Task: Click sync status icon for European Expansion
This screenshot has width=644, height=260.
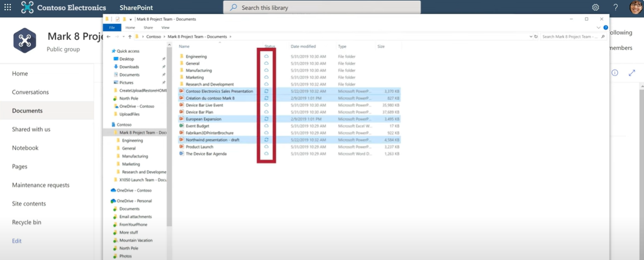Action: coord(267,119)
